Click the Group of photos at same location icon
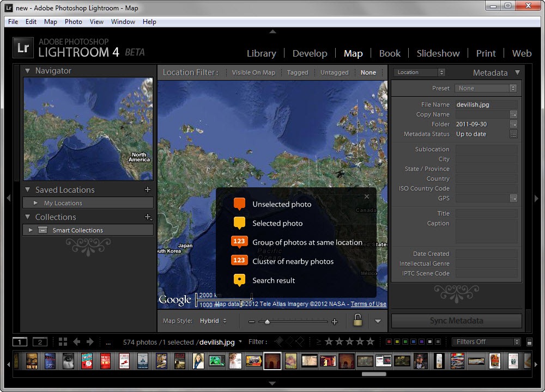This screenshot has height=392, width=545. tap(239, 242)
